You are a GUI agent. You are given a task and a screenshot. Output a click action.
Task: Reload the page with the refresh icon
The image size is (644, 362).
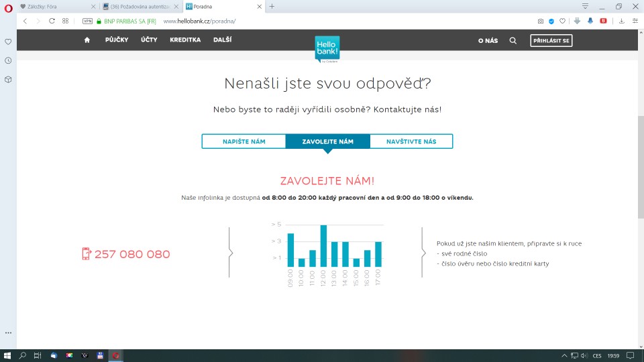click(52, 21)
